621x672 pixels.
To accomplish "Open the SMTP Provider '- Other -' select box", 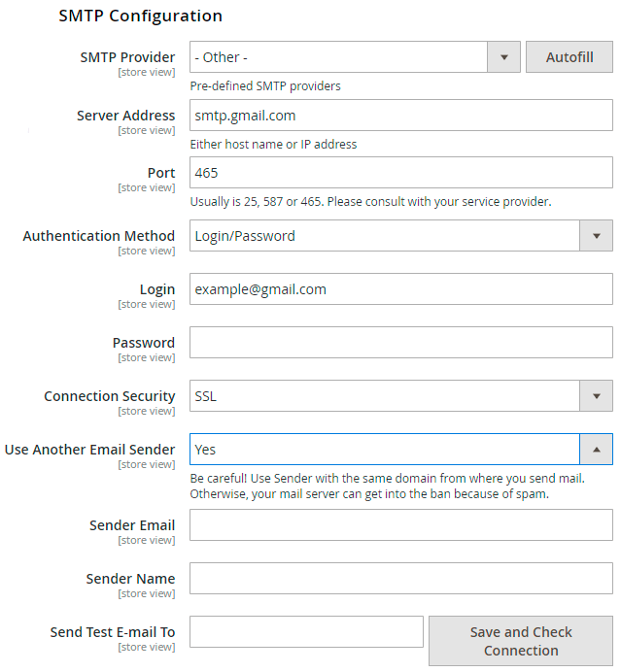I will [338, 57].
